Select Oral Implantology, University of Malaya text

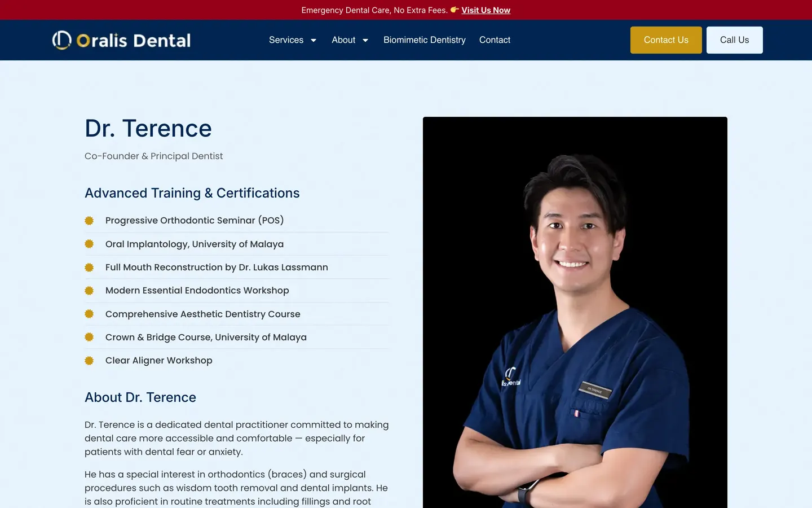[x=195, y=244]
